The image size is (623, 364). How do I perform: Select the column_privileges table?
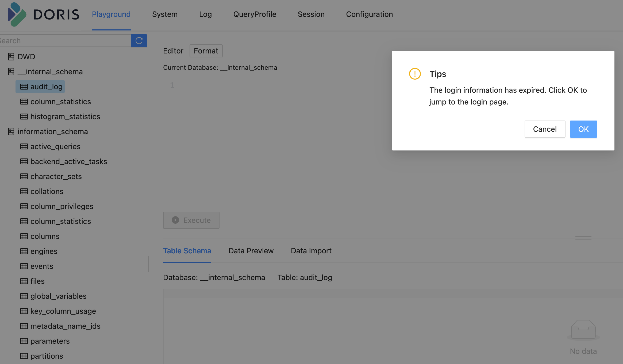coord(62,206)
